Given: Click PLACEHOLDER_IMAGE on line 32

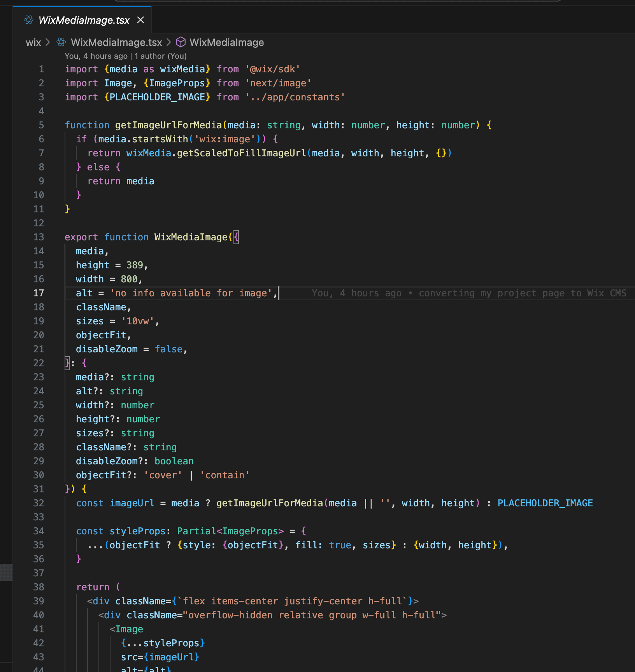Looking at the screenshot, I should [x=545, y=503].
